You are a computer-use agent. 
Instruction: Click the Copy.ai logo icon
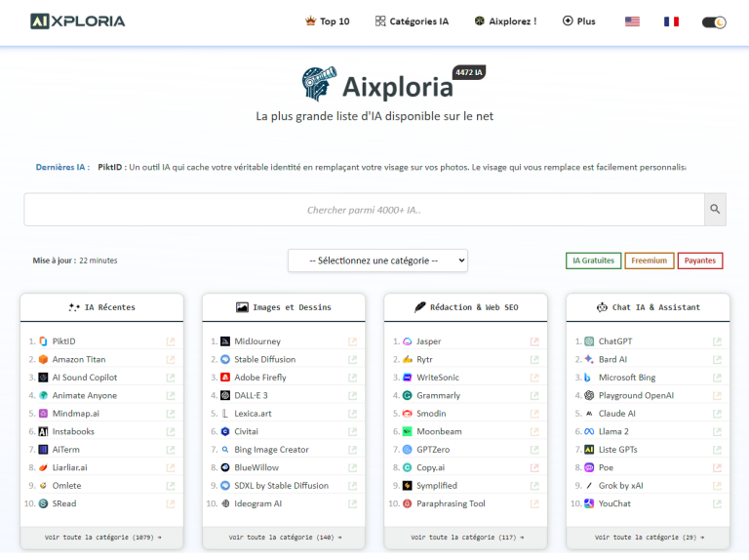pos(408,467)
